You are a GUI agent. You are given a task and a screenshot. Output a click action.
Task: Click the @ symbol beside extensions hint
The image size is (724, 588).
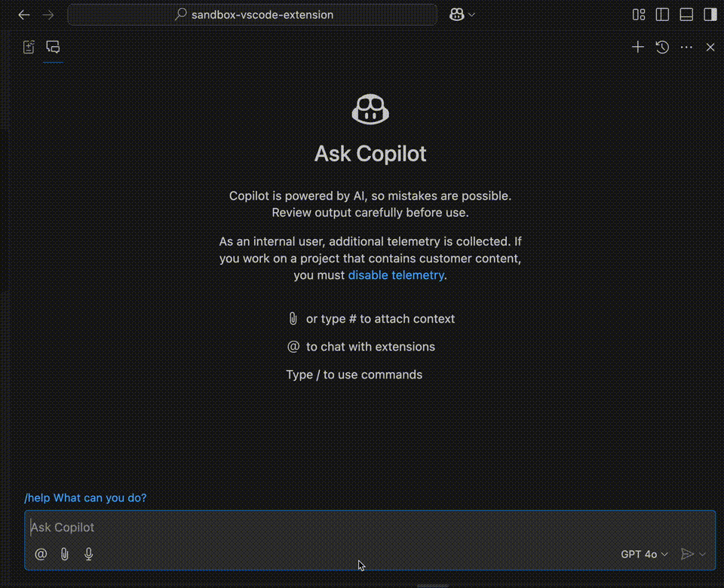pyautogui.click(x=293, y=346)
